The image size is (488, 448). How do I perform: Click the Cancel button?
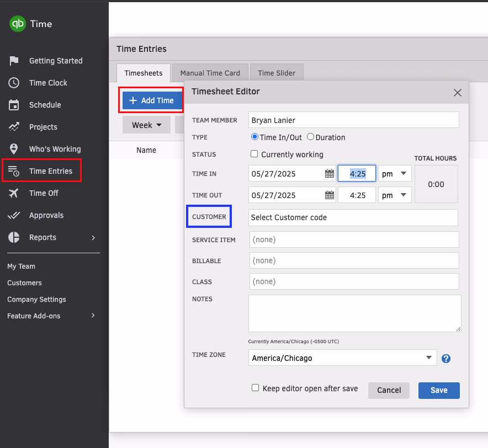[x=389, y=390]
